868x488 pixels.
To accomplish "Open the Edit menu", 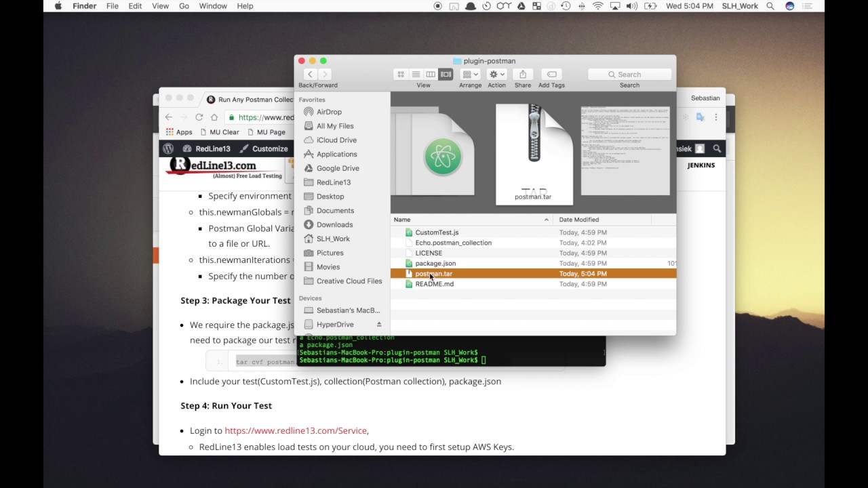I will tap(135, 6).
